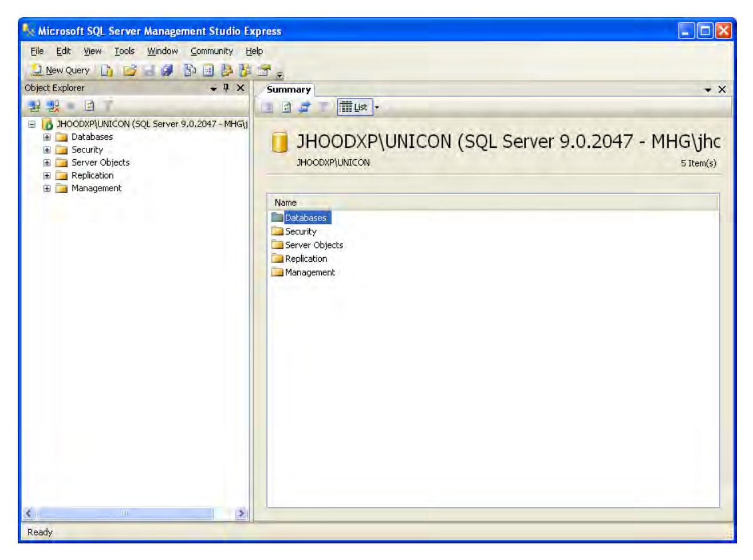Screen dimensions: 753x560
Task: Close the Summary tab
Action: [722, 89]
